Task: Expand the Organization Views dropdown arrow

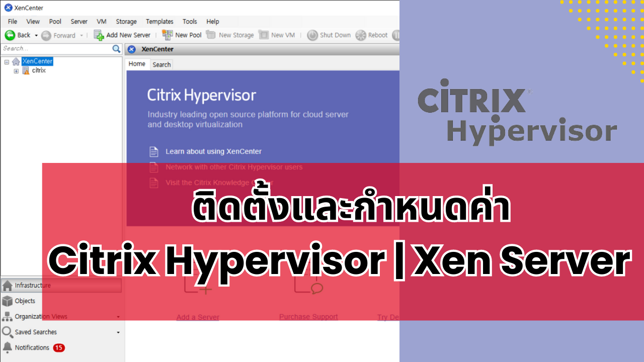Action: tap(118, 317)
